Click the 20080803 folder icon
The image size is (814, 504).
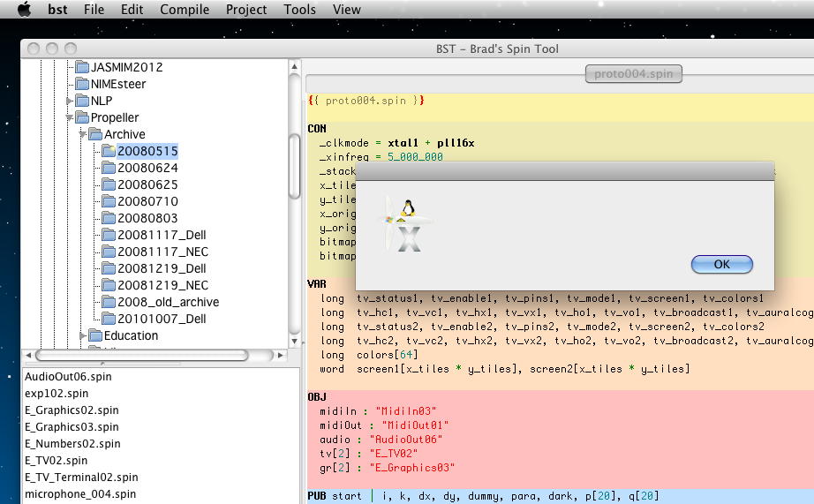(x=109, y=218)
